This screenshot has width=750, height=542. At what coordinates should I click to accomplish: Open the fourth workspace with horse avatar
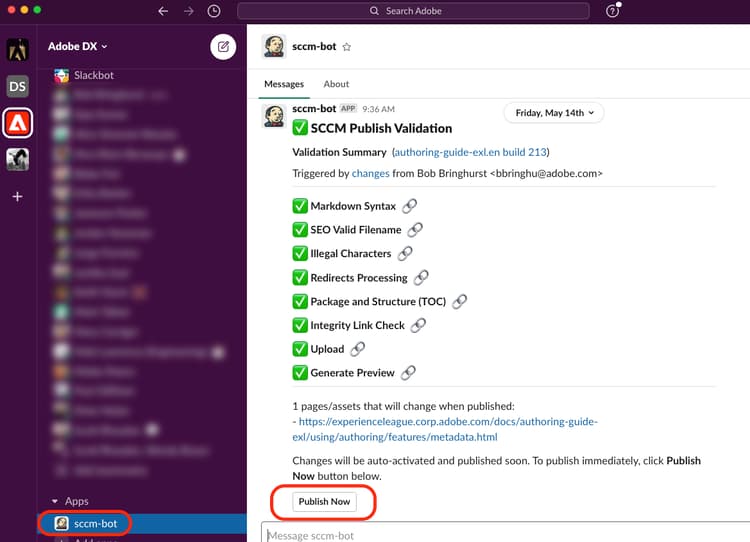tap(18, 159)
